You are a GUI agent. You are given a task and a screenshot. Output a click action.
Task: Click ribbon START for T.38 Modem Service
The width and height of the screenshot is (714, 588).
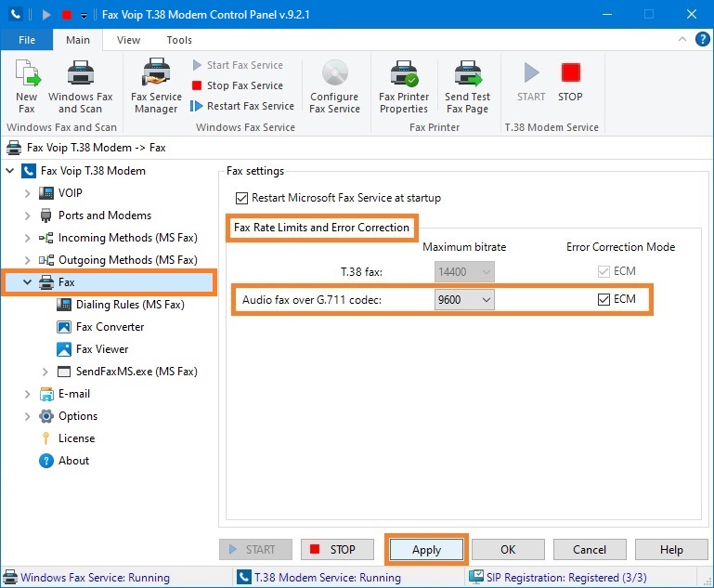tap(531, 82)
